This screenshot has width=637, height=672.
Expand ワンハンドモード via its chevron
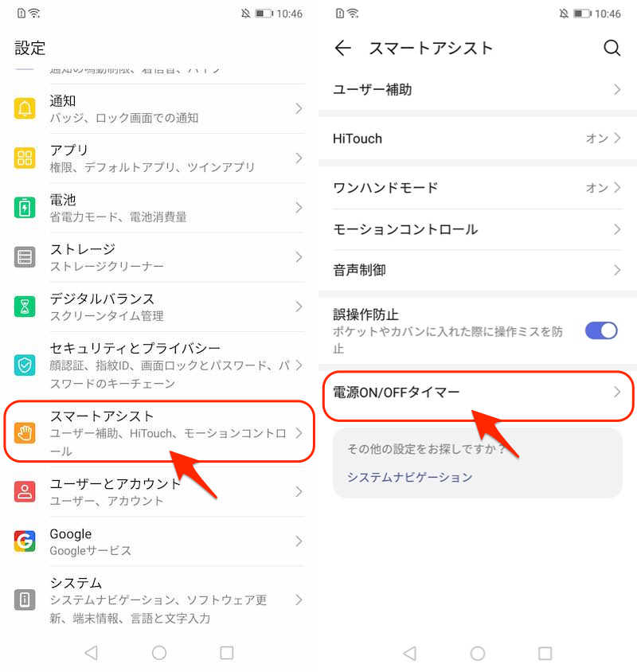[617, 187]
